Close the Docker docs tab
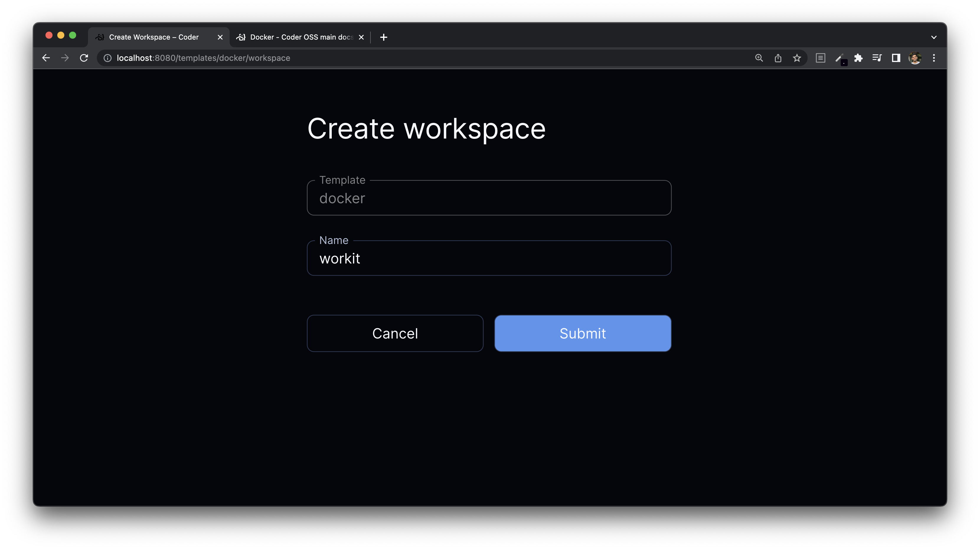Screen dimensions: 980x550 [x=361, y=37]
